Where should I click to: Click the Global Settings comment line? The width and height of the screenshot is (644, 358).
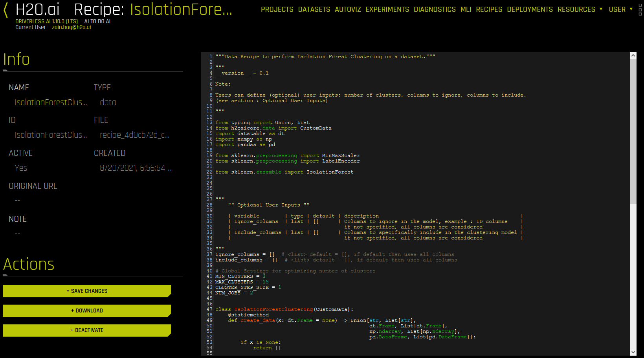click(x=295, y=271)
